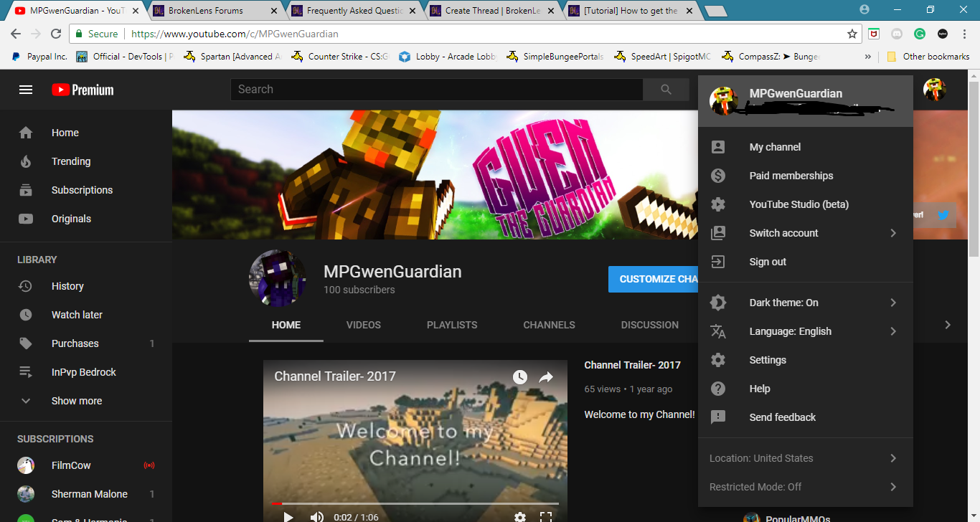Switch to the DISCUSSION tab
The width and height of the screenshot is (980, 522).
650,325
